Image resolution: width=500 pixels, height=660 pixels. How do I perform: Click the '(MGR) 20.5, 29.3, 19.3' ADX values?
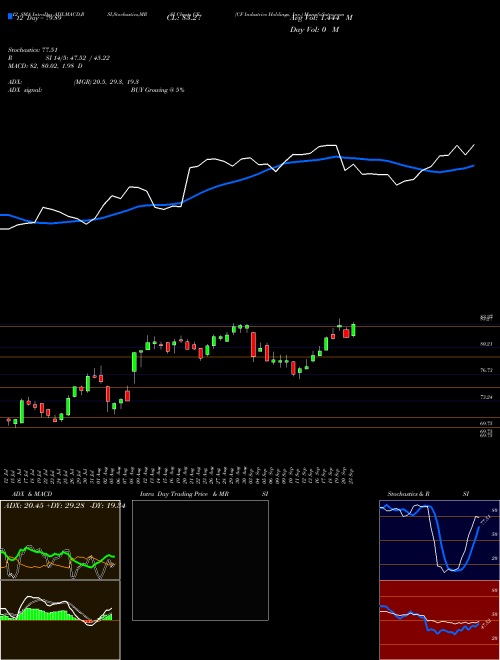tap(106, 82)
